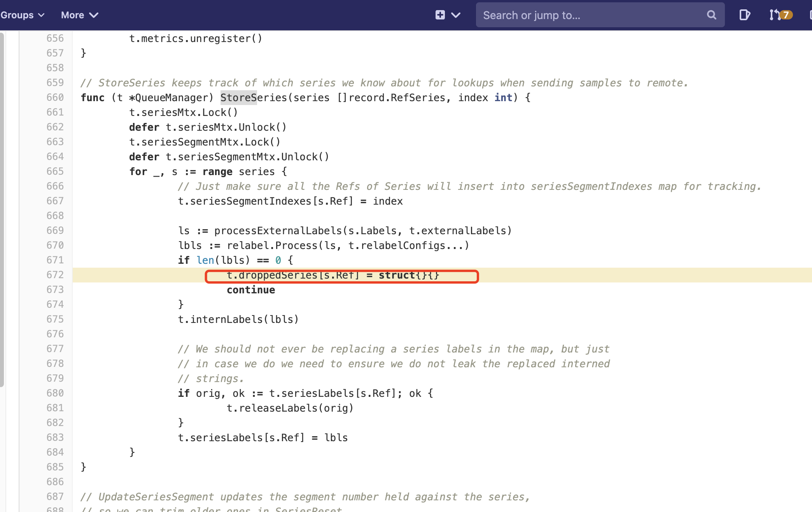Click the Groups menu label
Viewport: 812px width, 512px height.
(x=17, y=15)
